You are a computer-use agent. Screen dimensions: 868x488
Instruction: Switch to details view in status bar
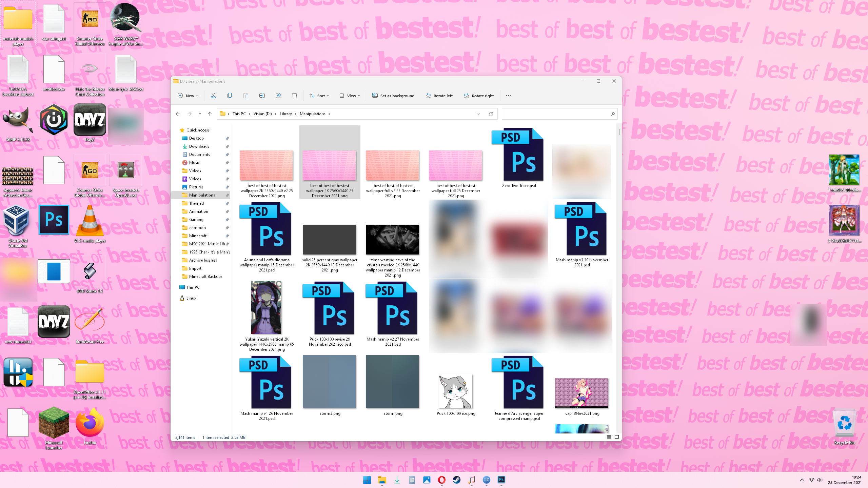(609, 437)
